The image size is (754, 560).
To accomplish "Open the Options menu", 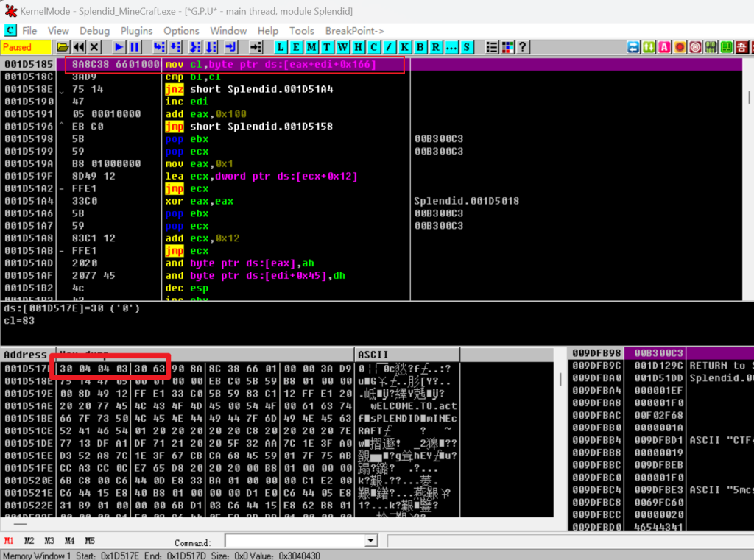I will pos(181,31).
